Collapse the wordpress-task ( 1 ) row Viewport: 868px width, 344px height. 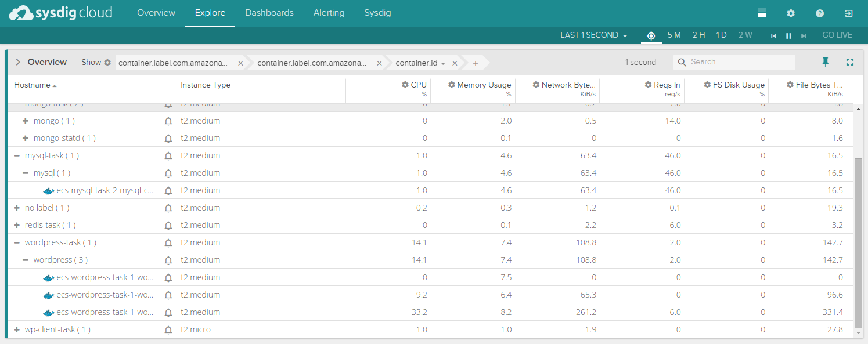[x=17, y=242]
